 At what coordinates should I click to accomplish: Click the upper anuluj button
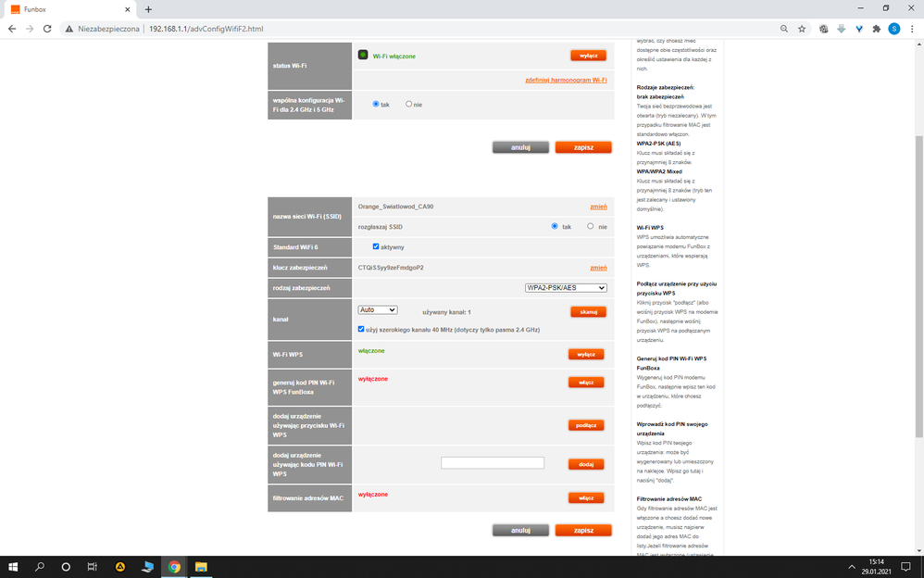coord(520,147)
